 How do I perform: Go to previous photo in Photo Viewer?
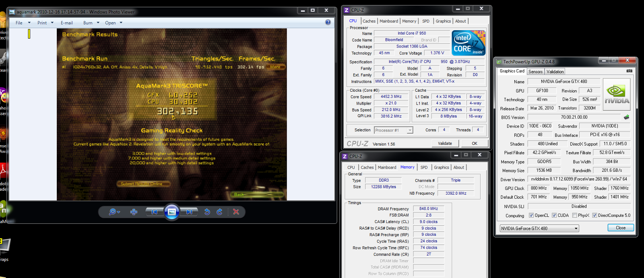155,212
